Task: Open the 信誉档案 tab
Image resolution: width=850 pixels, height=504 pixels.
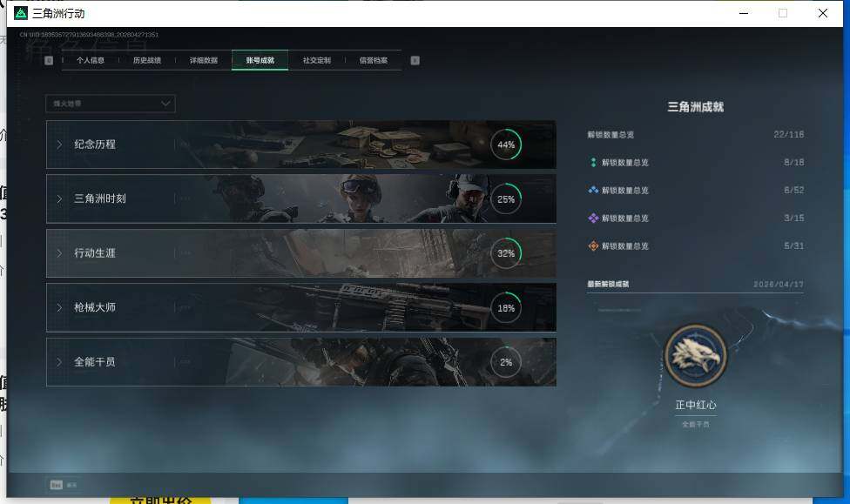Action: point(374,60)
